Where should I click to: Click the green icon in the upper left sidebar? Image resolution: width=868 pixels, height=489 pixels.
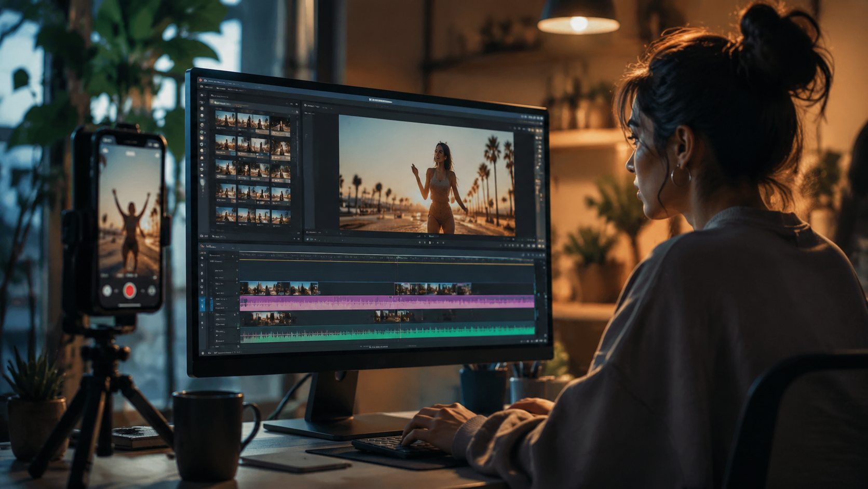202,133
